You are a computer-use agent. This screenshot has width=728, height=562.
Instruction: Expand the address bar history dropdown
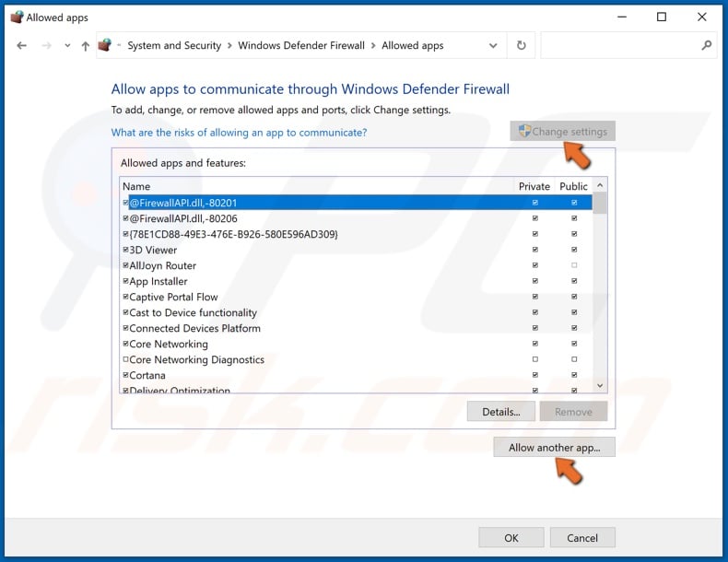pos(493,45)
